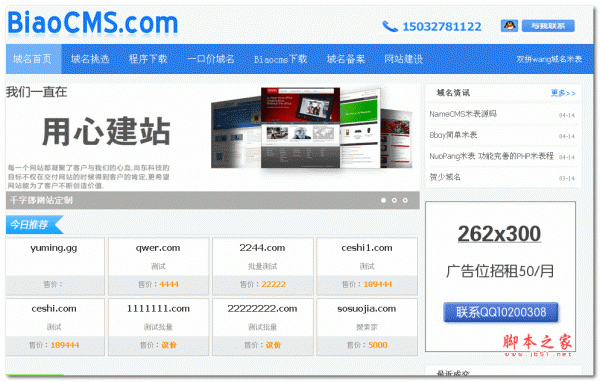Viewport: 600px width, 382px height.
Task: Click the 用心建站 banner headline
Action: [x=106, y=131]
